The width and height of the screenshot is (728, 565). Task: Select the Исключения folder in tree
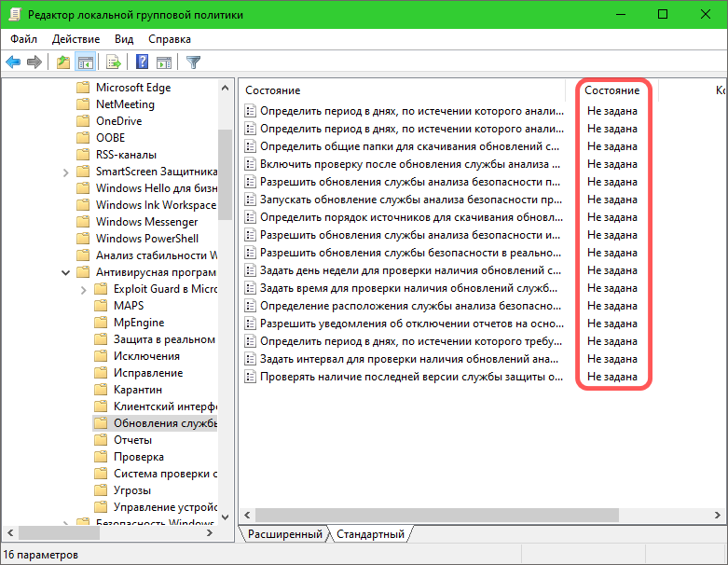[x=146, y=356]
